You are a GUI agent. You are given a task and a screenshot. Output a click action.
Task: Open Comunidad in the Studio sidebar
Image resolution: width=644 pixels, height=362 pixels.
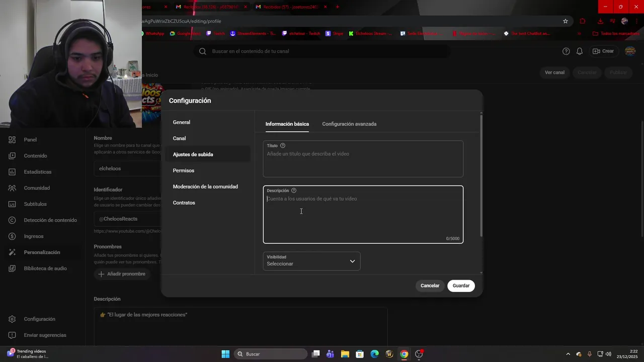(x=36, y=188)
